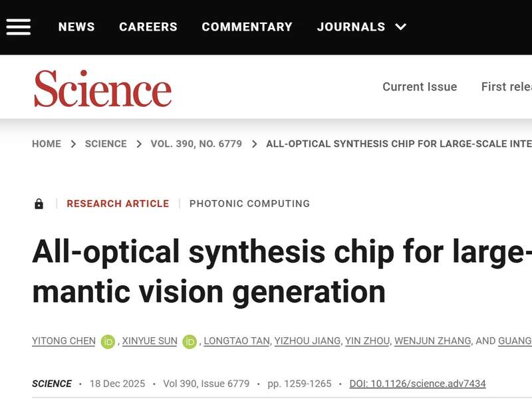Open author Xinyue Sun's link
532x399 pixels.
tap(150, 341)
